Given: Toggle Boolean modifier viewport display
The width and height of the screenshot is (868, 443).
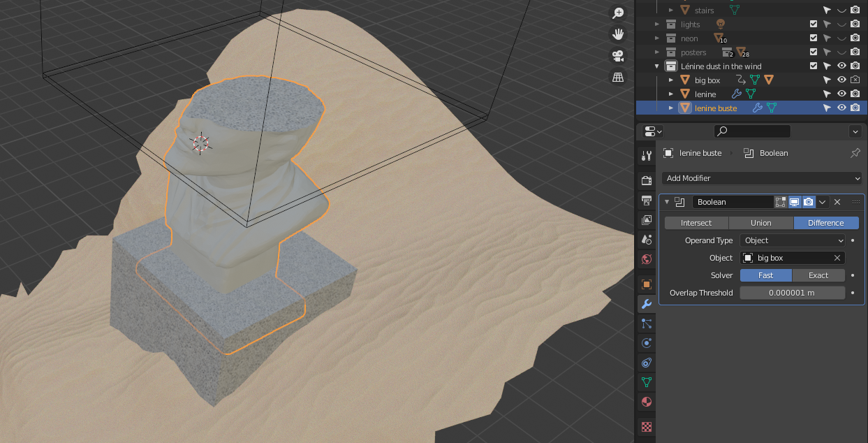Looking at the screenshot, I should 795,202.
